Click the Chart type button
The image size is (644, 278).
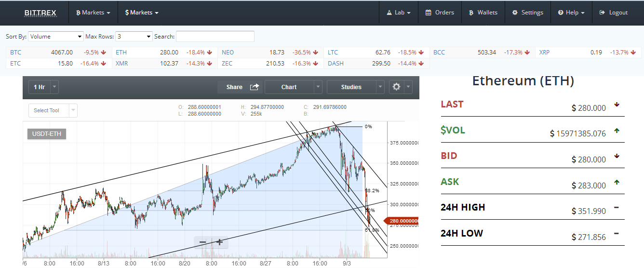tap(289, 87)
